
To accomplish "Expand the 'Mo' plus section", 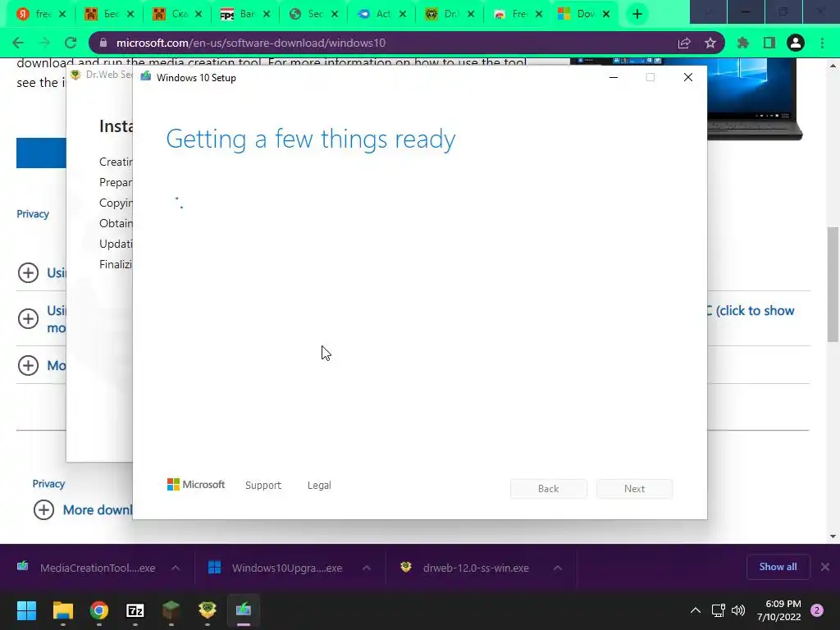I will 29,365.
